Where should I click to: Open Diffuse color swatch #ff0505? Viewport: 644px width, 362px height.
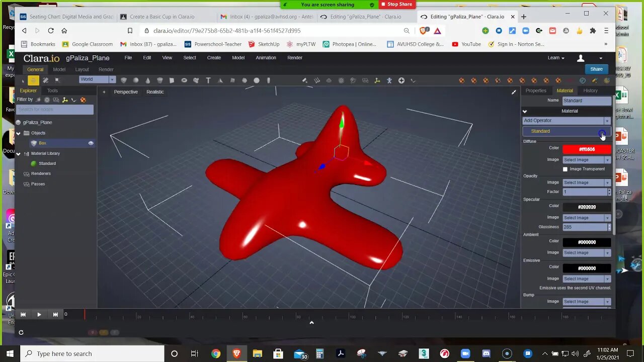[587, 149]
